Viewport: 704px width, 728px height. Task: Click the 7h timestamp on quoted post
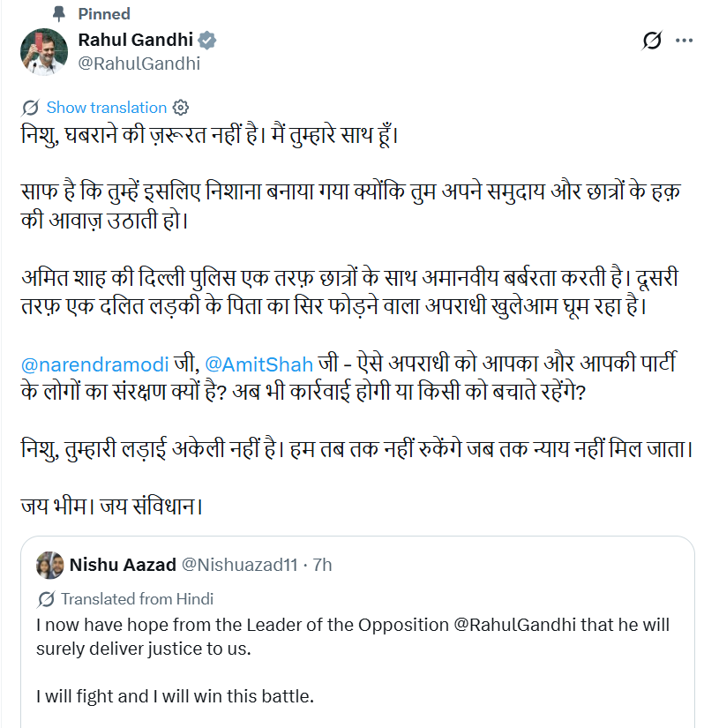[322, 565]
